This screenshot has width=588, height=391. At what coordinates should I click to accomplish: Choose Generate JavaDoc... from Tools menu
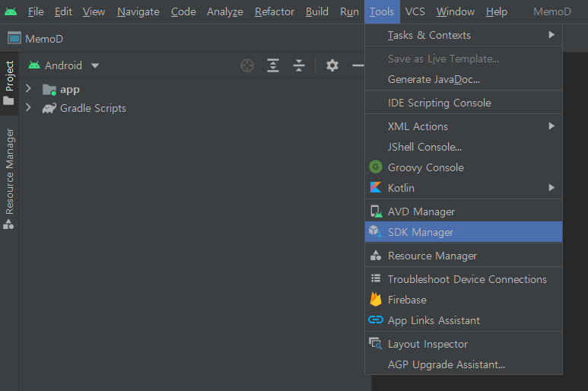pyautogui.click(x=463, y=79)
